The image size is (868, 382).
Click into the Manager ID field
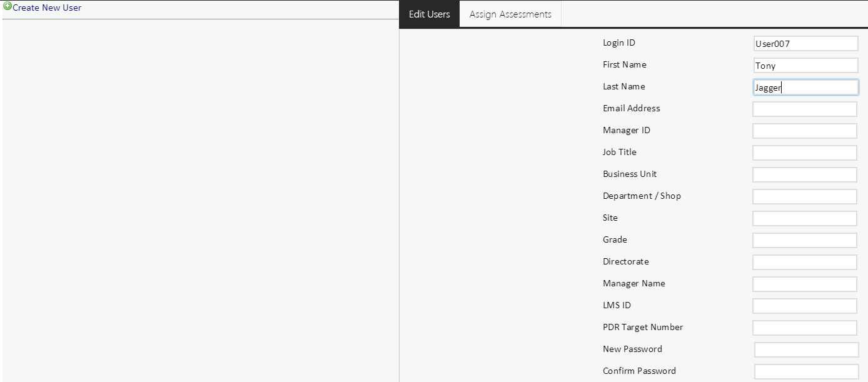pos(804,131)
